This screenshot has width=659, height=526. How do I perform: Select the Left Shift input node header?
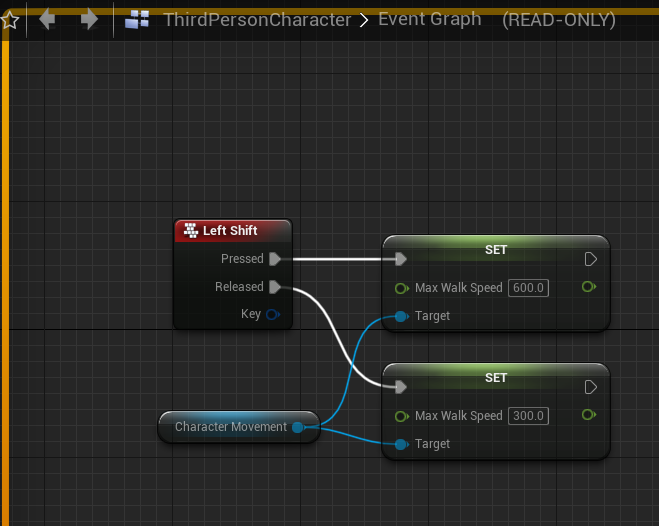coord(233,231)
